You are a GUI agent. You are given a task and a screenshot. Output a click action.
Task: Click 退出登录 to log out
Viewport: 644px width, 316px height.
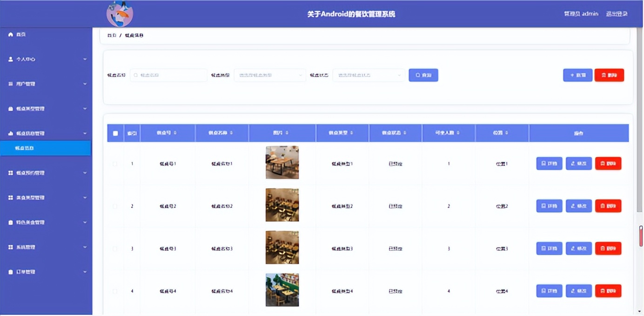617,13
